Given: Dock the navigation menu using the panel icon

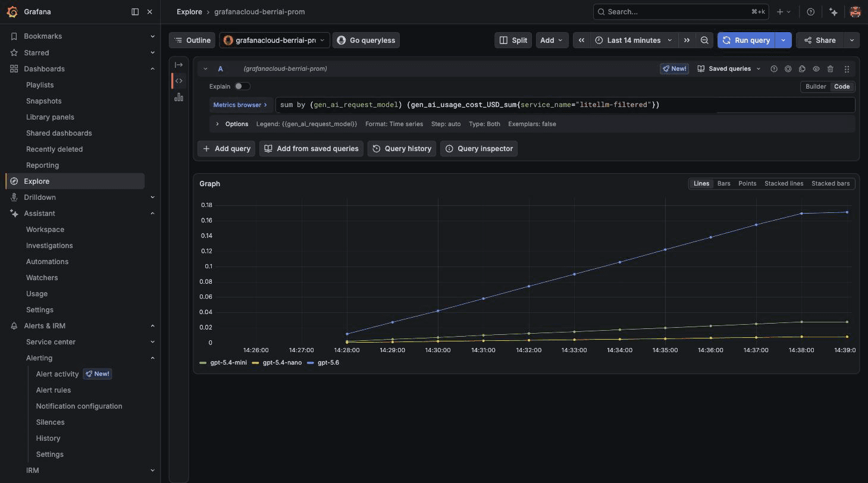Looking at the screenshot, I should [x=135, y=12].
